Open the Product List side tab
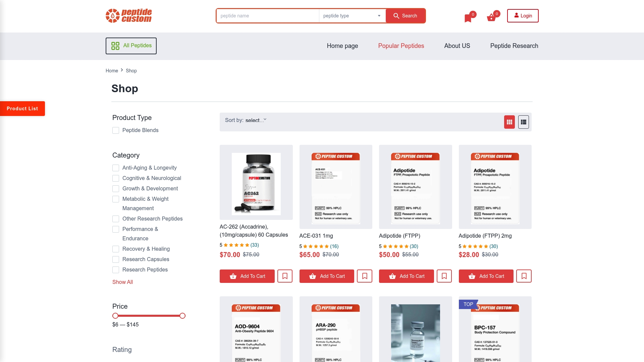 pos(22,109)
